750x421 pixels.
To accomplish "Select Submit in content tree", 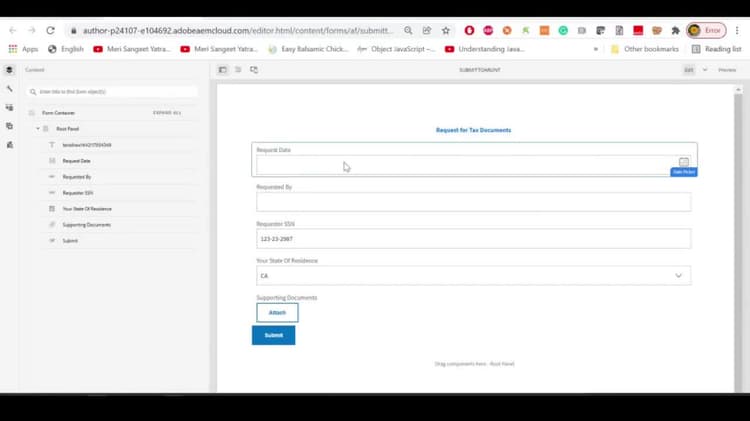I will (70, 241).
